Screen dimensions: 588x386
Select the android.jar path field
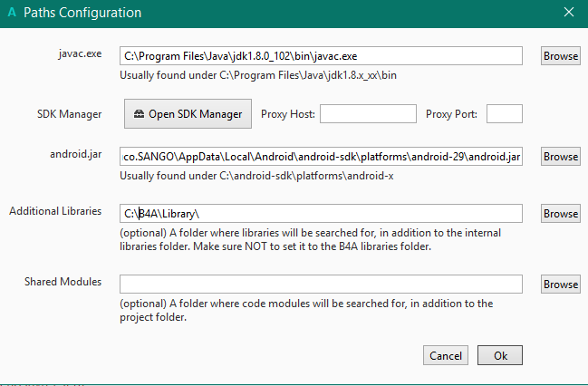click(x=321, y=157)
